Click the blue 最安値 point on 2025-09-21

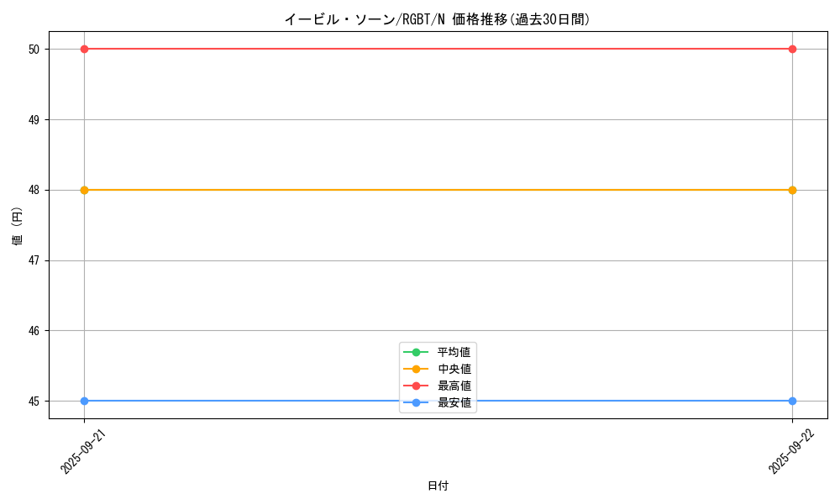click(x=84, y=401)
